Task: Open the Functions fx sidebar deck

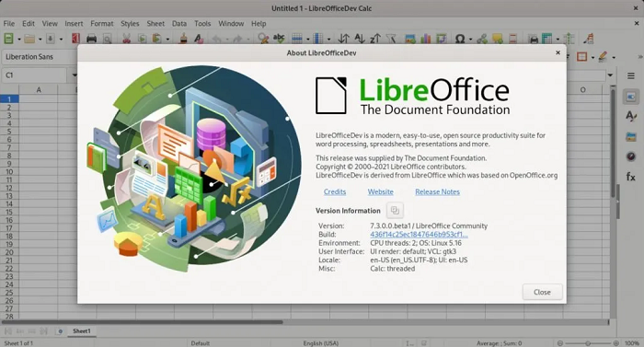Action: (x=630, y=177)
